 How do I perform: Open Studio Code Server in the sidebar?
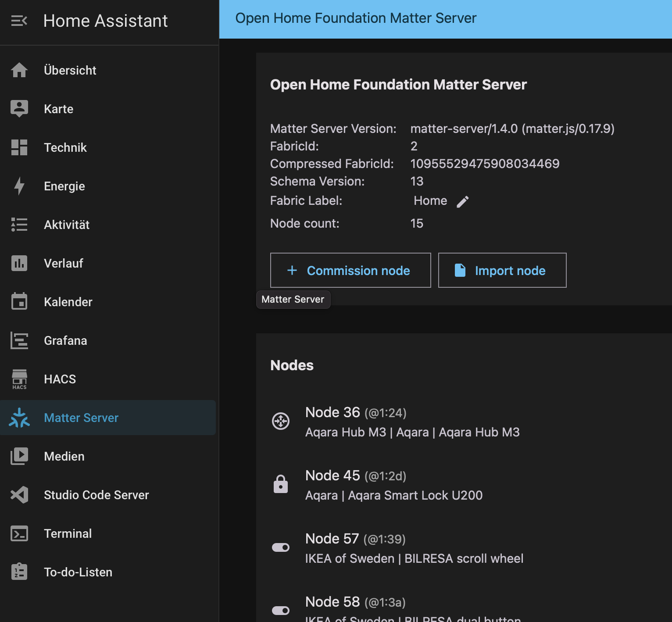point(108,495)
